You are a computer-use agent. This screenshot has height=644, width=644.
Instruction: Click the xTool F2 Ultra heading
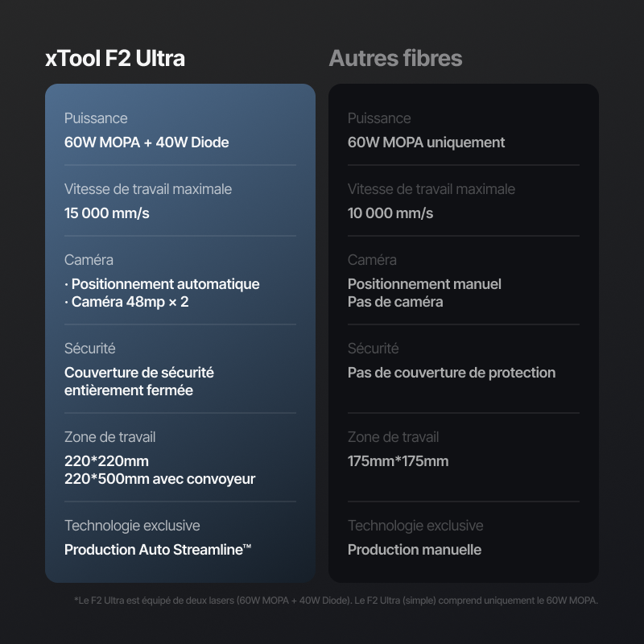[115, 59]
